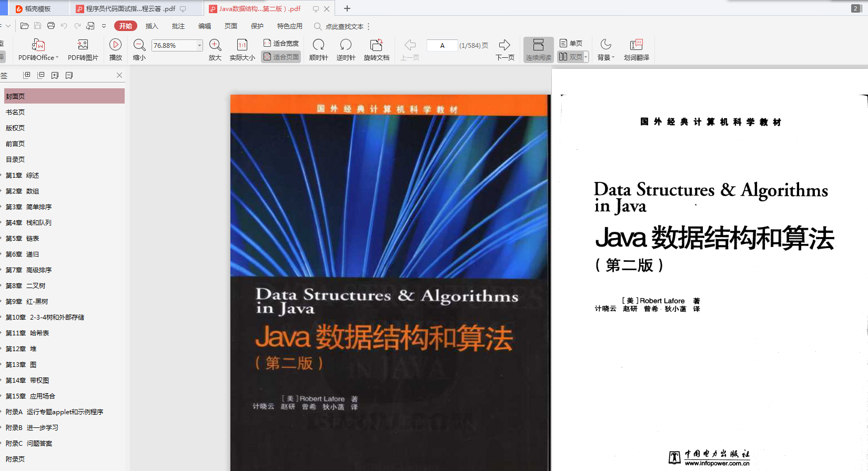
Task: Open the 划词翻译 translate tool
Action: pyautogui.click(x=636, y=50)
